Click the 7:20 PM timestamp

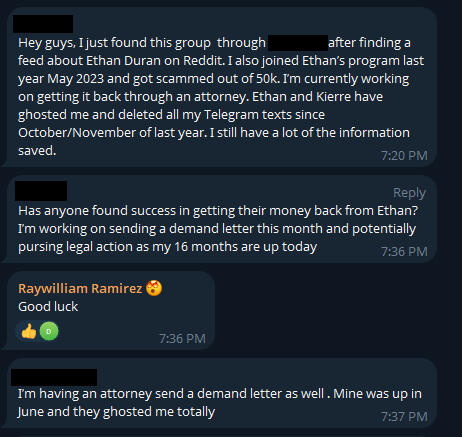404,155
